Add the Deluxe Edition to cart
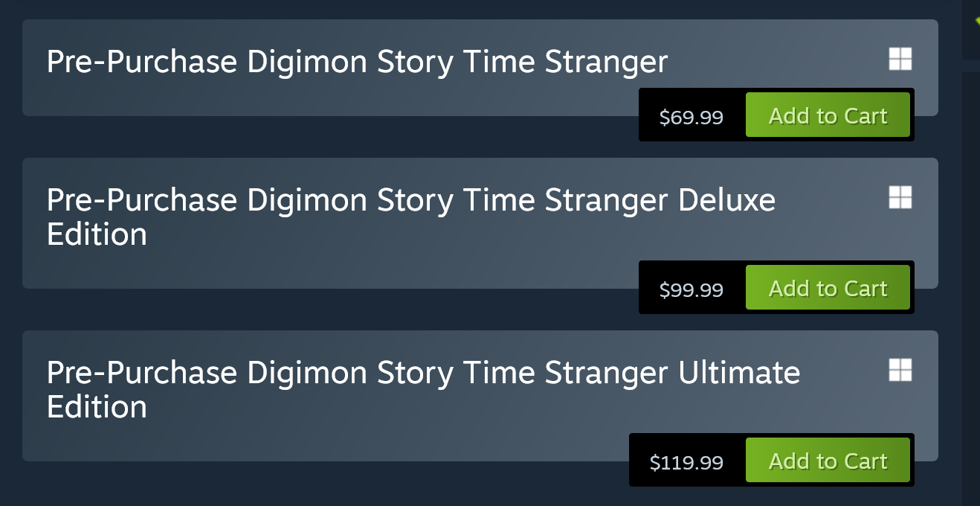 828,288
